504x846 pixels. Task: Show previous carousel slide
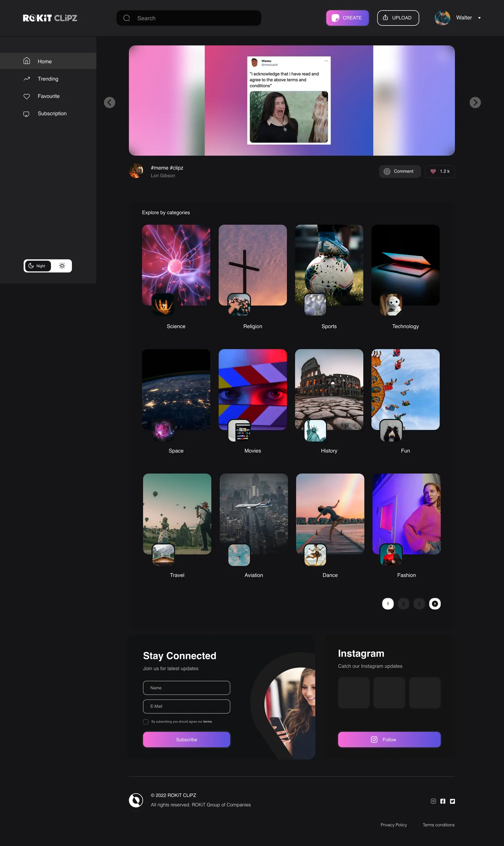pyautogui.click(x=109, y=102)
